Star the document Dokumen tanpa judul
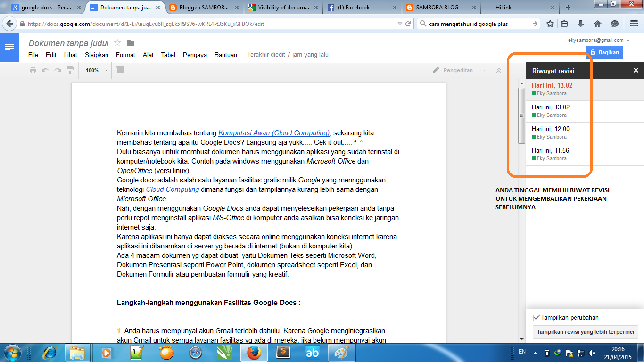644x362 pixels. [117, 43]
